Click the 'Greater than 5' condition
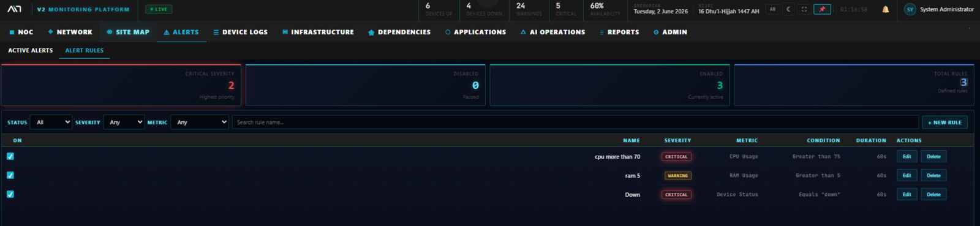 tap(818, 176)
